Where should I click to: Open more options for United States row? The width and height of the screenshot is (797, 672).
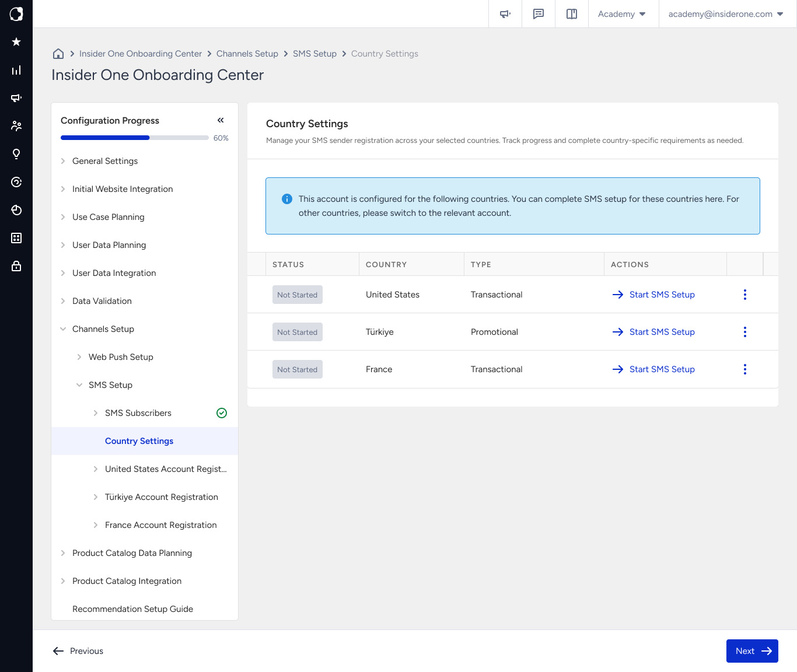[x=745, y=295]
